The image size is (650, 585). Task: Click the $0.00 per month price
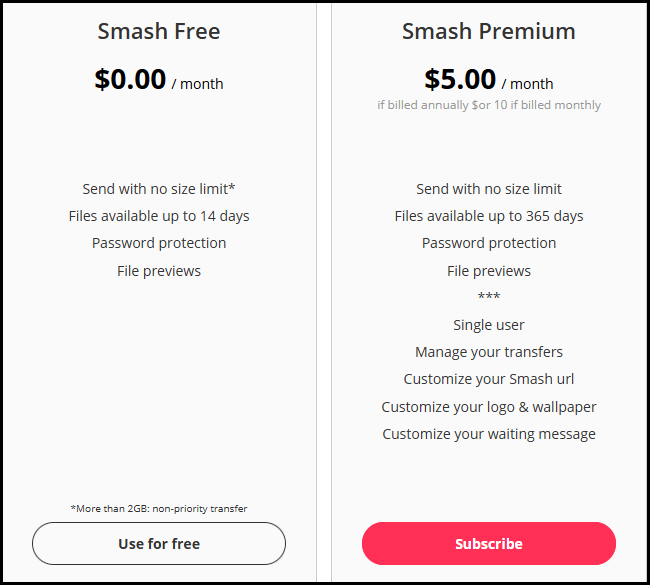159,80
